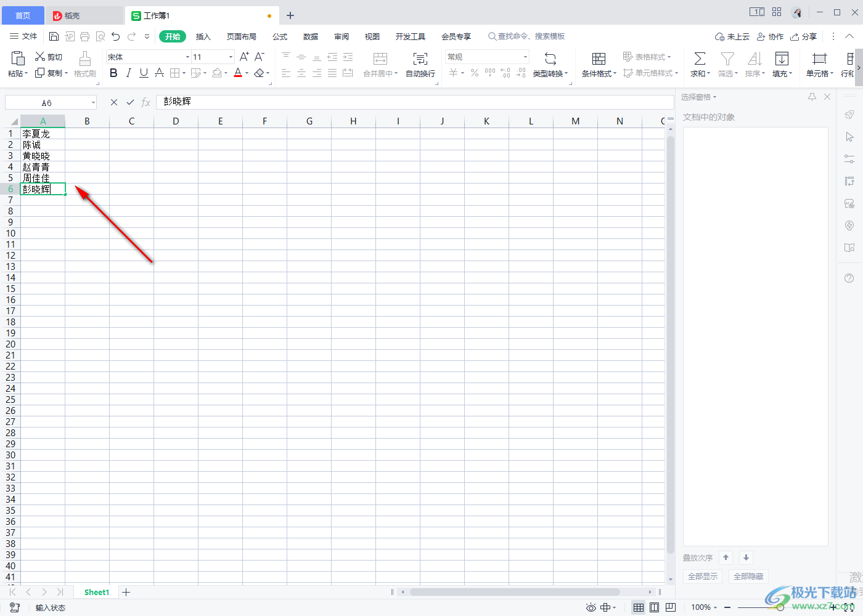This screenshot has height=616, width=863.
Task: Click Hide All (全部隐藏) button
Action: click(x=748, y=577)
